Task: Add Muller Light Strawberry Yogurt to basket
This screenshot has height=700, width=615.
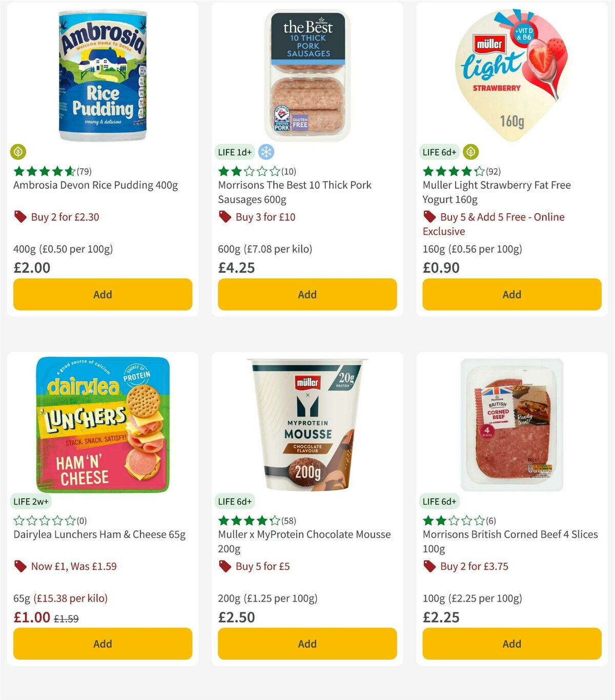Action: (x=511, y=295)
